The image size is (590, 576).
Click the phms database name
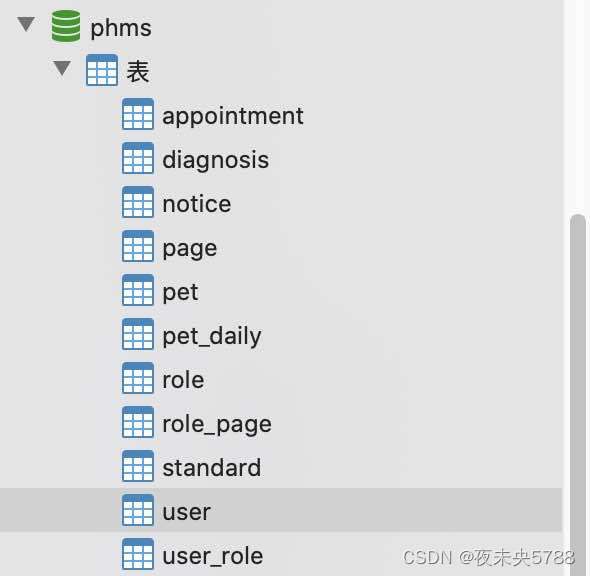click(x=121, y=28)
